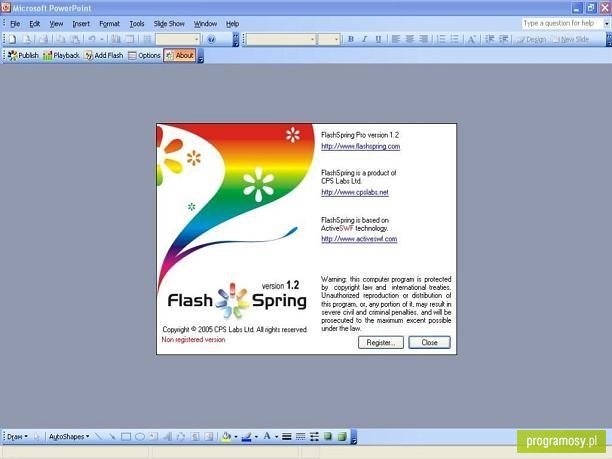
Task: Open the activeswf.com link
Action: [x=359, y=239]
